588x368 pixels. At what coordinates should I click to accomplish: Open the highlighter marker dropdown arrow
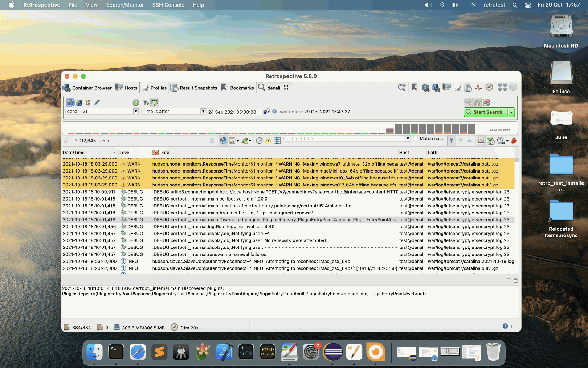250,141
